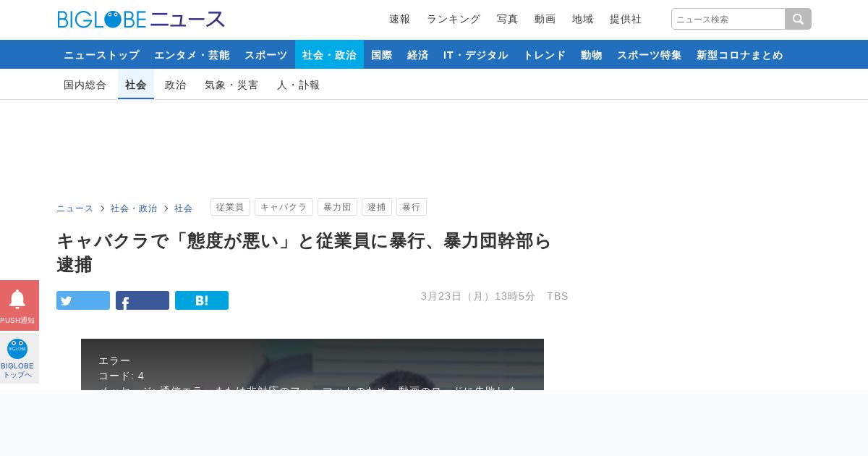
Task: Click the 従業員 tag
Action: click(230, 207)
